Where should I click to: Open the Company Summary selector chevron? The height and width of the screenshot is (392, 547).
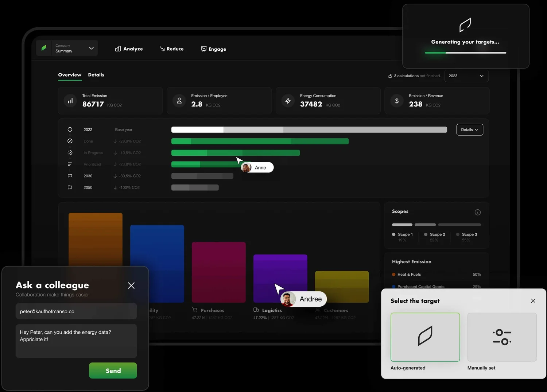91,48
